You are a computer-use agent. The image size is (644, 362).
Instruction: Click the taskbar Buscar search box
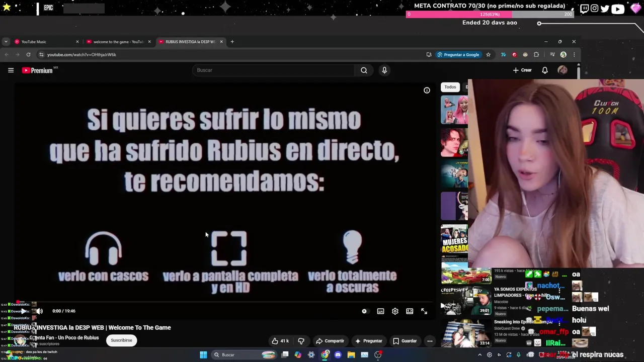(x=245, y=355)
